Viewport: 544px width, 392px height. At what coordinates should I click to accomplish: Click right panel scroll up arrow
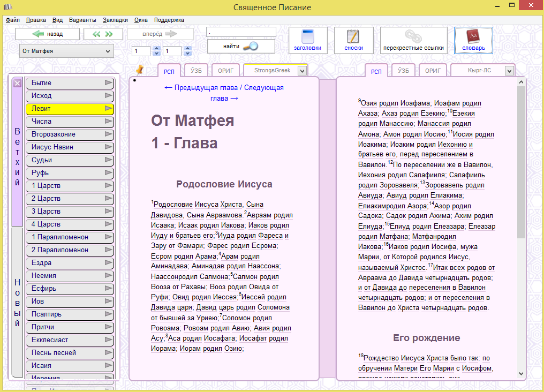click(x=521, y=82)
